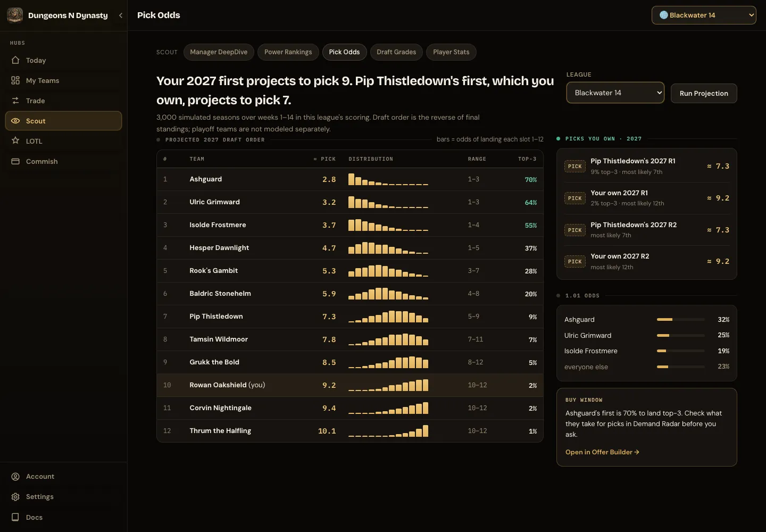Collapse the sidebar with the chevron
Viewport: 766px width, 532px height.
point(121,15)
